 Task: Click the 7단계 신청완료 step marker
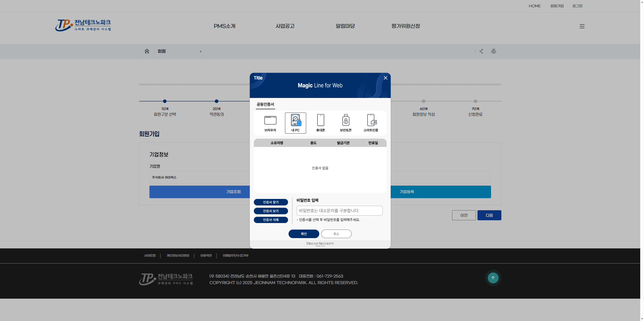point(475,101)
